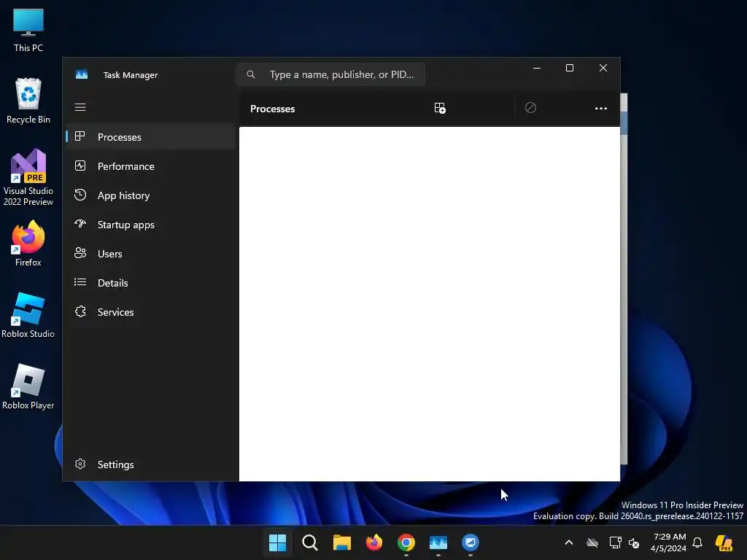Viewport: 747px width, 560px height.
Task: Open the Performance page
Action: [x=150, y=166]
